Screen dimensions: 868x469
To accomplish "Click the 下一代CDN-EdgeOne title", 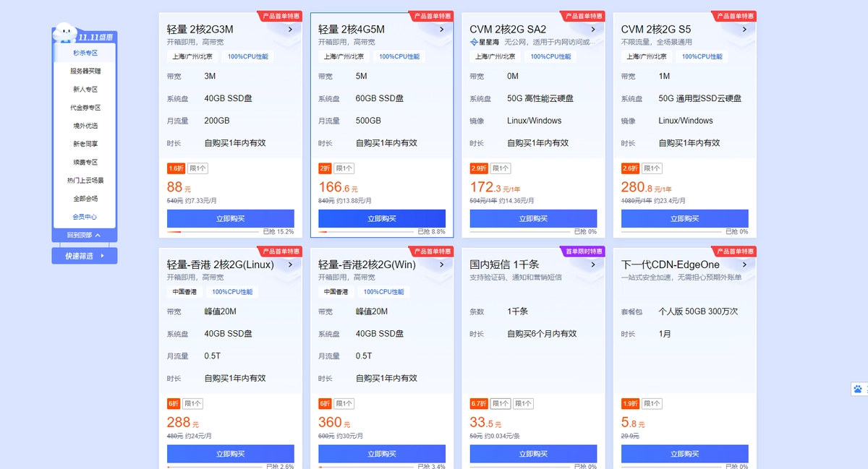I will 671,265.
